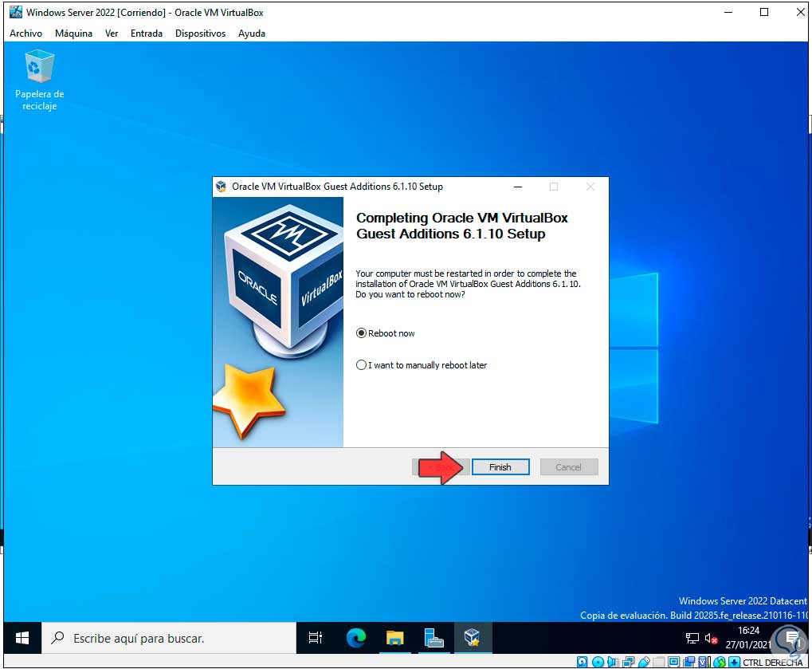
Task: Open the audio indicator in VirtualBox status bar
Action: tap(613, 662)
